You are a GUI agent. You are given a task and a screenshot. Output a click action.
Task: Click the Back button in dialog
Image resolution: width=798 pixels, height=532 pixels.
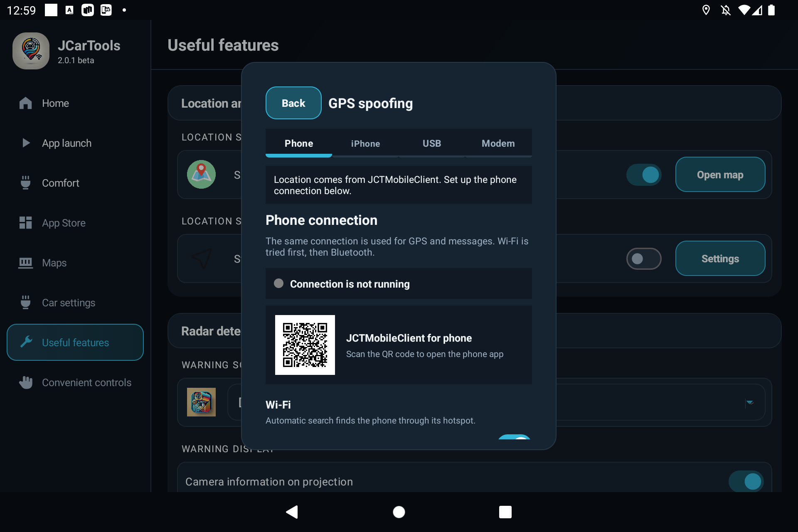293,103
